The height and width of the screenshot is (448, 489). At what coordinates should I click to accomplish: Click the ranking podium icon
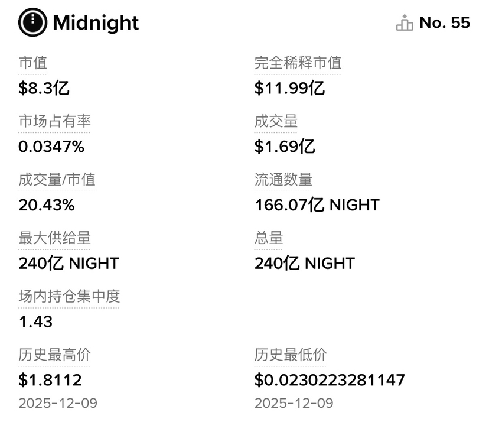(405, 24)
